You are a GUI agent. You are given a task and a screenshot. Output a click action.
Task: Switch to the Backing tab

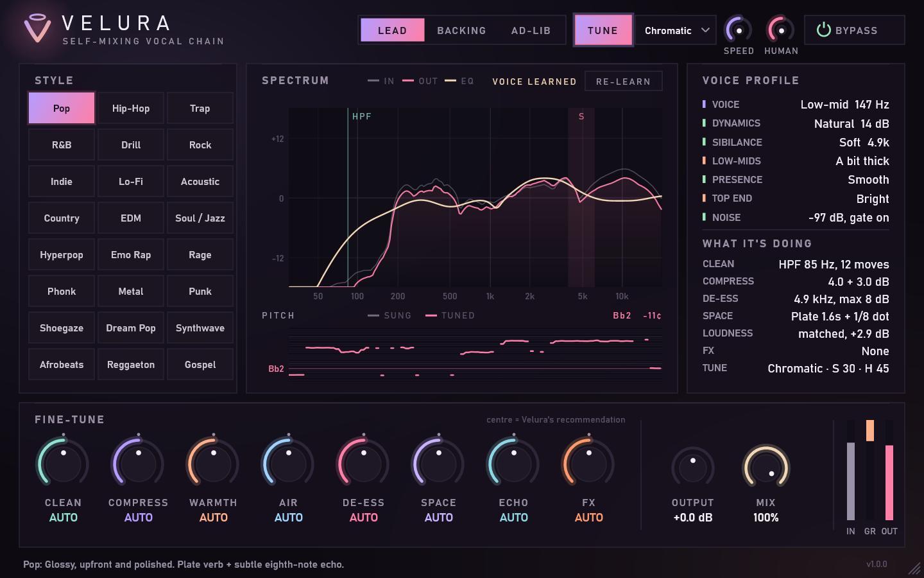click(461, 30)
